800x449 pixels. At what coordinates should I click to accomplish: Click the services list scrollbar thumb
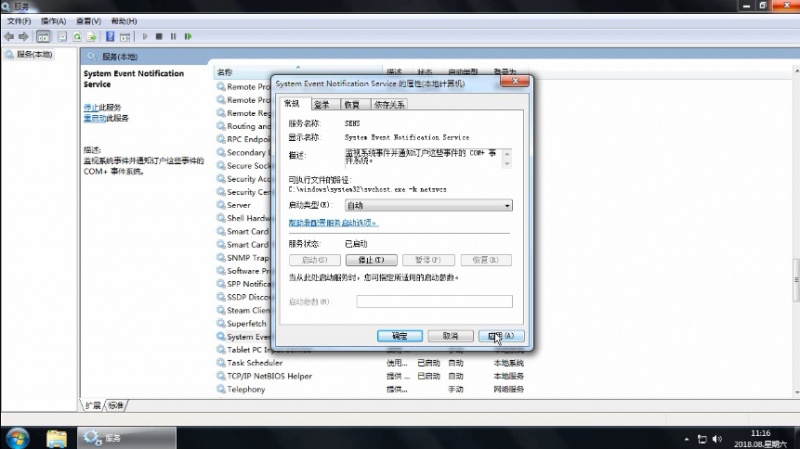pos(796,280)
